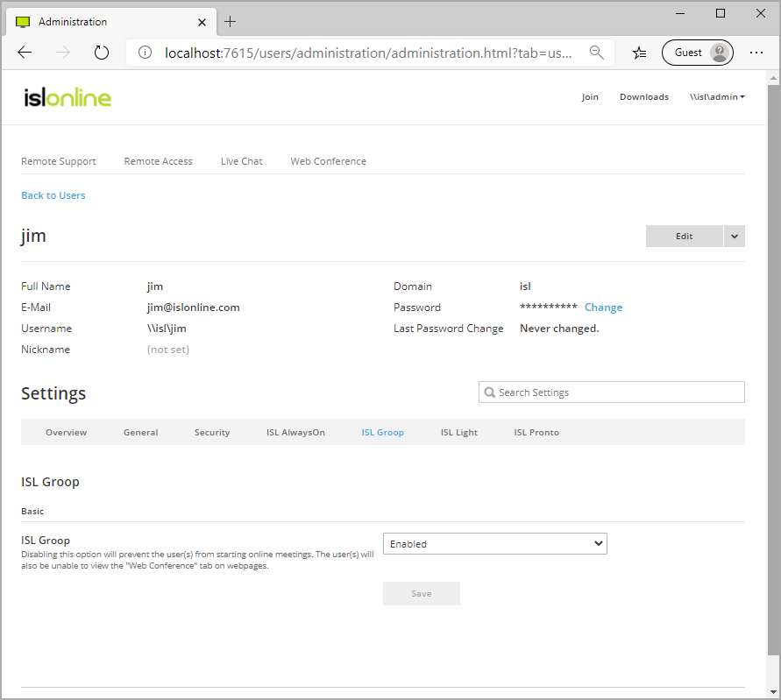Open the Overview settings tab
This screenshot has height=700, width=781.
click(x=67, y=432)
